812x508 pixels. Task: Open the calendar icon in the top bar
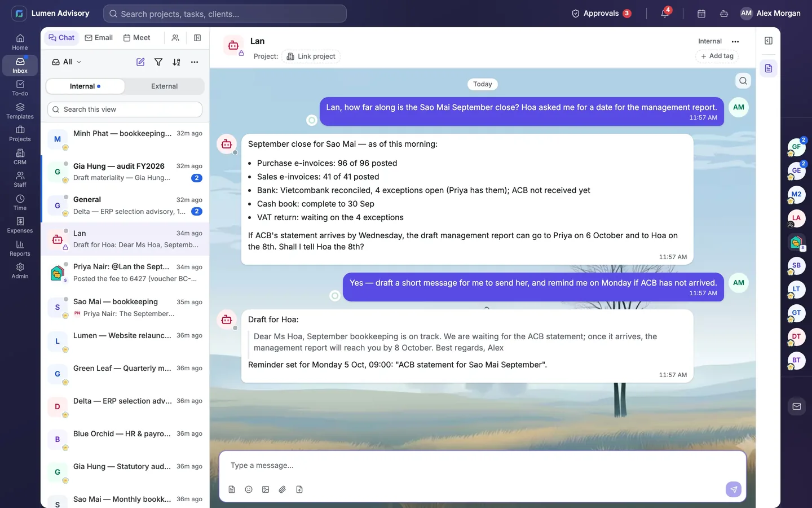[x=701, y=14]
